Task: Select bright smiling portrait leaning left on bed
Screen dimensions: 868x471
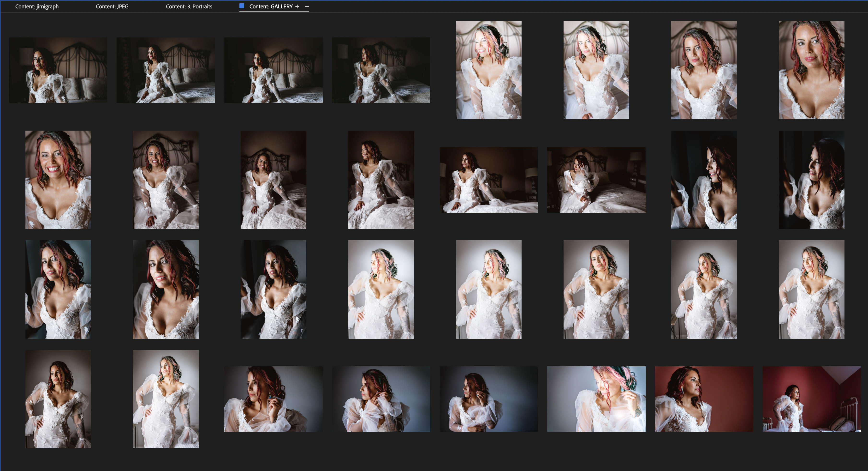Action: pyautogui.click(x=489, y=70)
